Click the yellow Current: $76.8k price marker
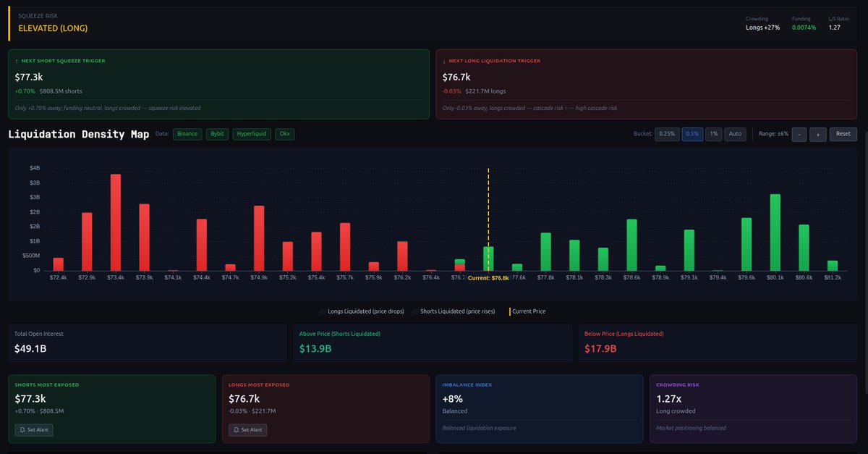This screenshot has height=454, width=868. tap(488, 277)
